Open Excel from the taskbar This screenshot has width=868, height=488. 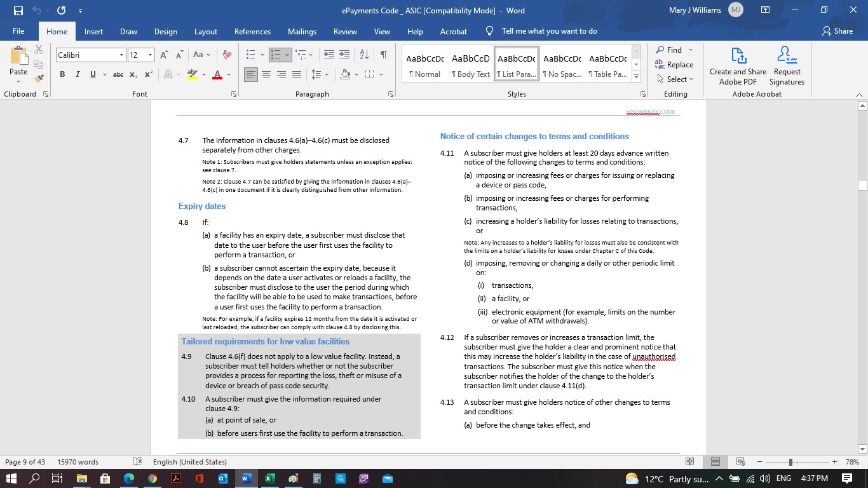tap(269, 477)
